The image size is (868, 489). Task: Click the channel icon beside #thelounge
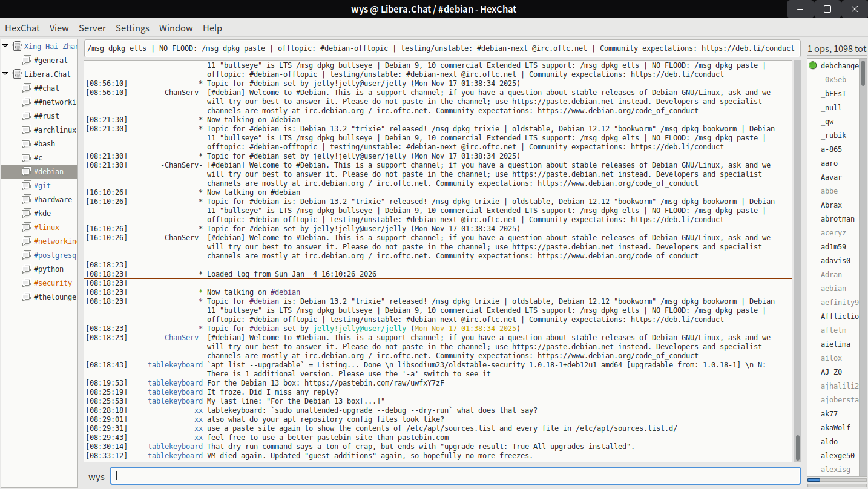coord(26,297)
